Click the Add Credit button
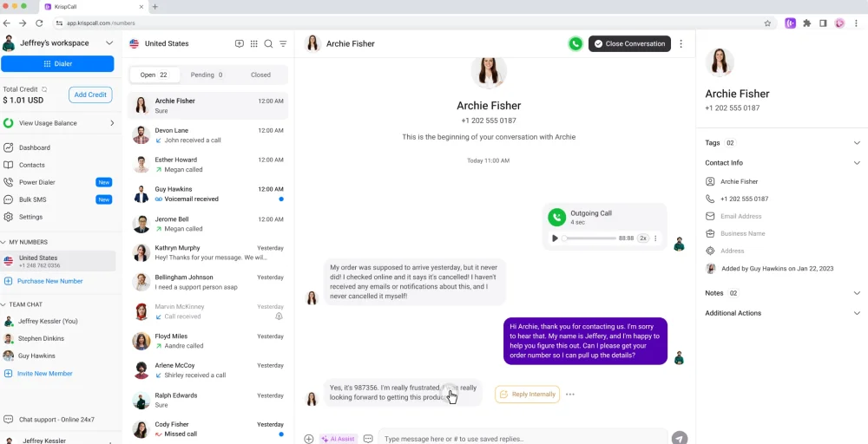The height and width of the screenshot is (444, 868). (90, 95)
